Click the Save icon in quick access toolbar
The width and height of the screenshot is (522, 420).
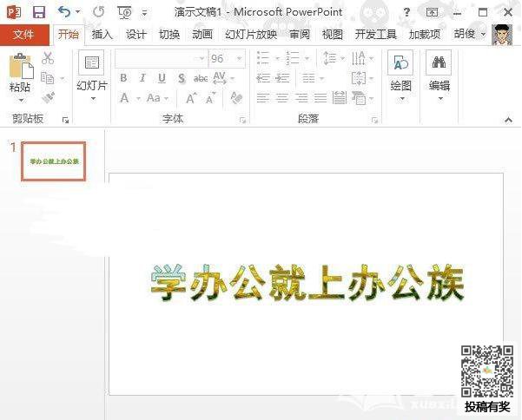point(39,12)
